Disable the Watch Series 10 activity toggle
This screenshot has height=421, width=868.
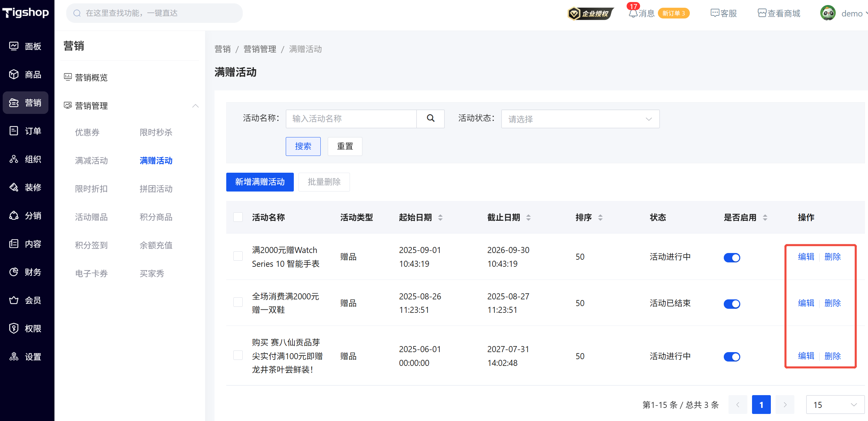pos(732,258)
